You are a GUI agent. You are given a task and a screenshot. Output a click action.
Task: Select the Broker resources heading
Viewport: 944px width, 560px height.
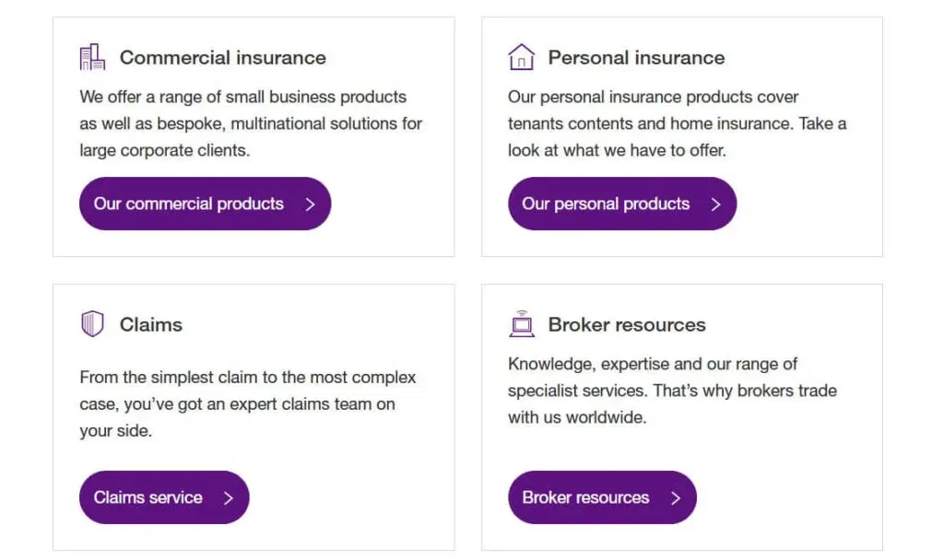(628, 324)
